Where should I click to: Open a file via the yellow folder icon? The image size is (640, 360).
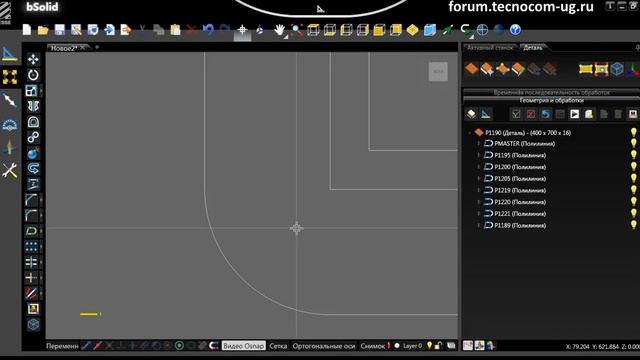click(x=43, y=30)
